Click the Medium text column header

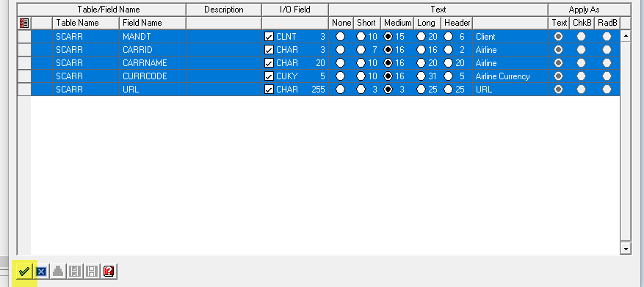pyautogui.click(x=397, y=23)
